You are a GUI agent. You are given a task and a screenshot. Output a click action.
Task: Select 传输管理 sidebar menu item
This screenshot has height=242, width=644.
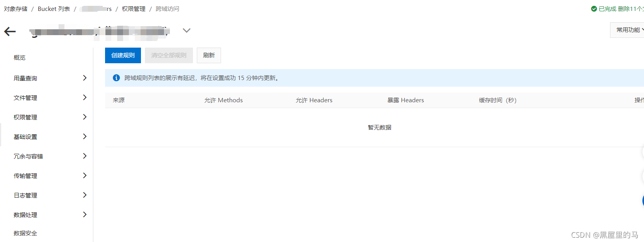click(25, 176)
